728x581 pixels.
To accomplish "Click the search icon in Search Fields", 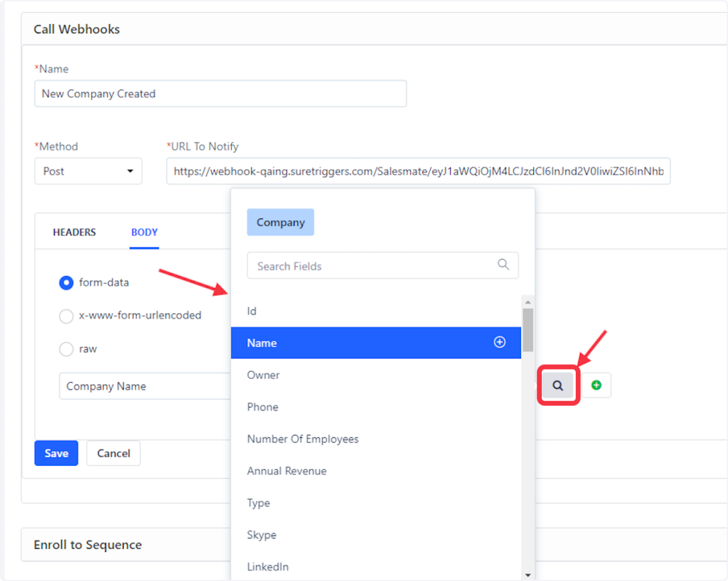I will (x=503, y=265).
